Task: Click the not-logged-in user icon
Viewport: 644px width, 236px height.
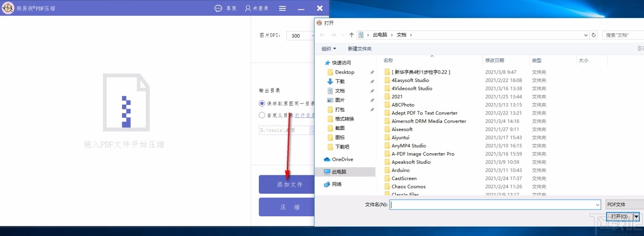Action: point(248,8)
